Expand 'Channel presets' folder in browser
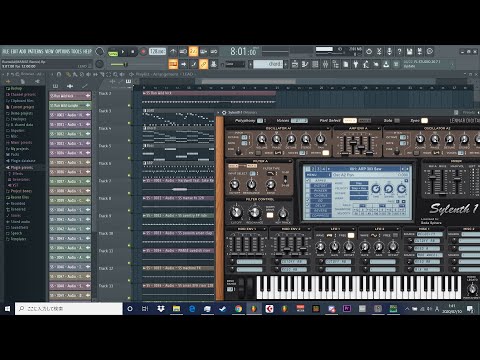Screen dimensions: 480x360 [x=23, y=95]
